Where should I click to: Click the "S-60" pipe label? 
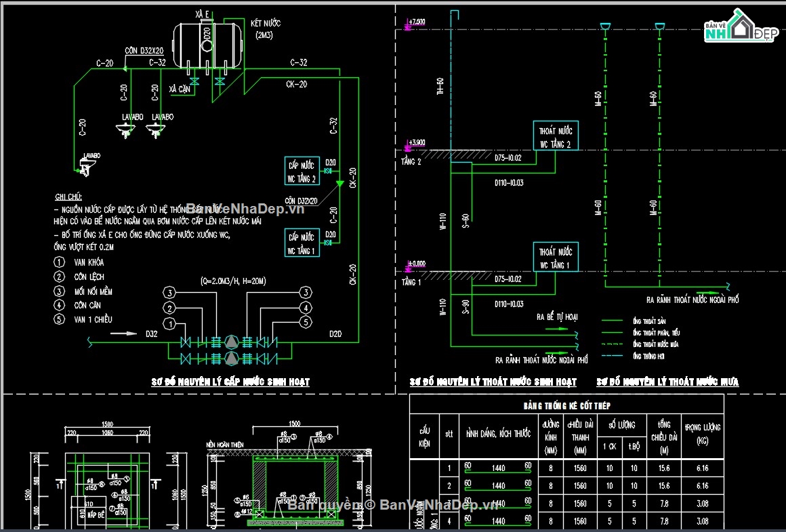pyautogui.click(x=466, y=221)
